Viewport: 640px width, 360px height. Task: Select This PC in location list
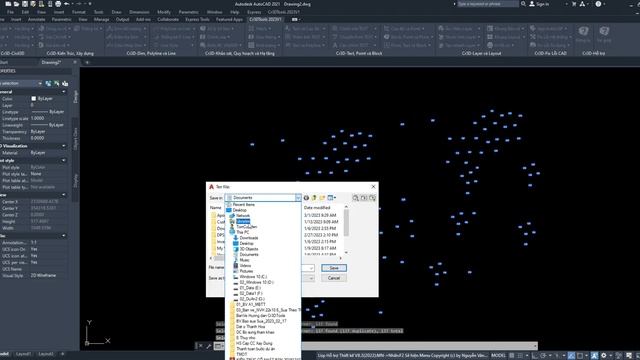(x=242, y=232)
